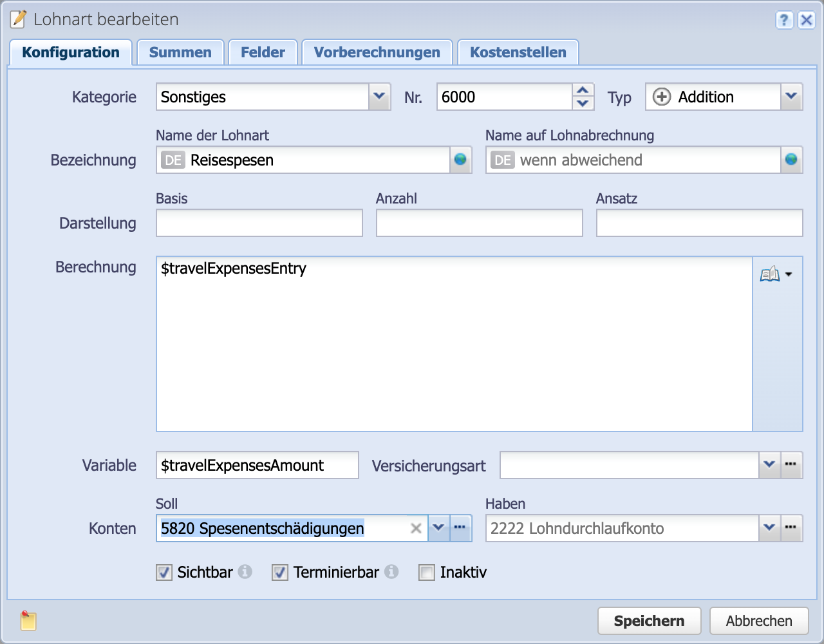Open translations globe for Name auf Lohnabrechnung
Viewport: 824px width, 644px height.
point(791,160)
